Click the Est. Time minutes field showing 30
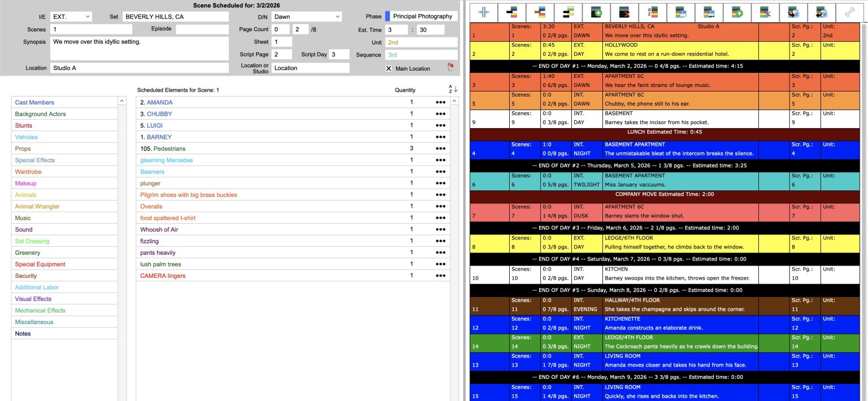The height and width of the screenshot is (401, 868). [431, 30]
